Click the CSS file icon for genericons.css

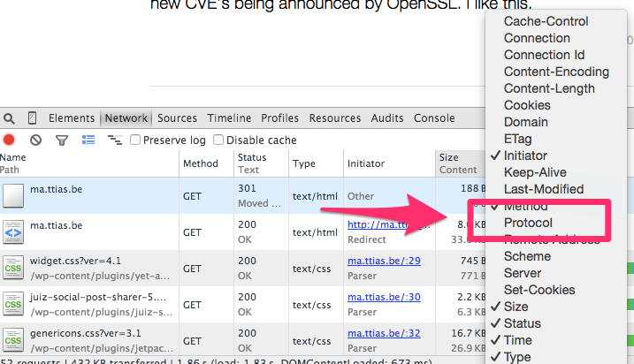(13, 340)
